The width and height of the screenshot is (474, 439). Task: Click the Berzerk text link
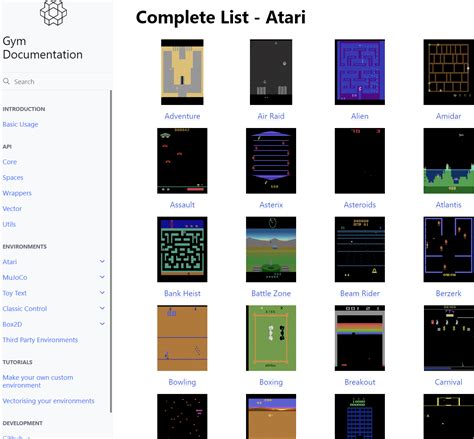[x=449, y=293]
